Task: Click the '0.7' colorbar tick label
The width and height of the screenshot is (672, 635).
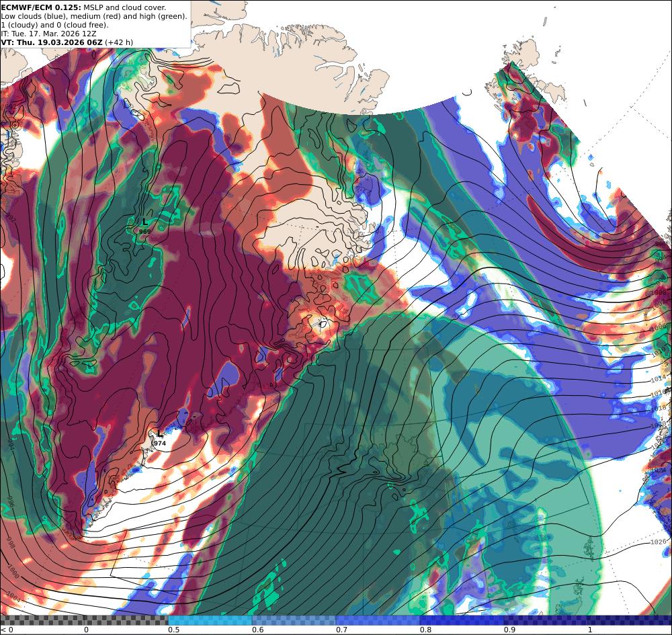Action: 341,630
